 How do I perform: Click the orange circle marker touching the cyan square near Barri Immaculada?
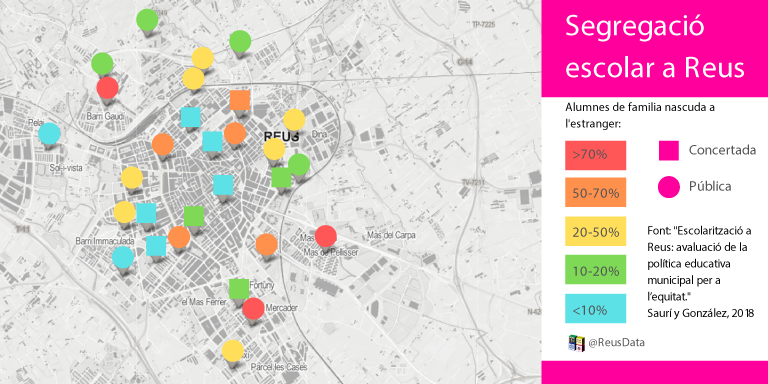coord(179,237)
